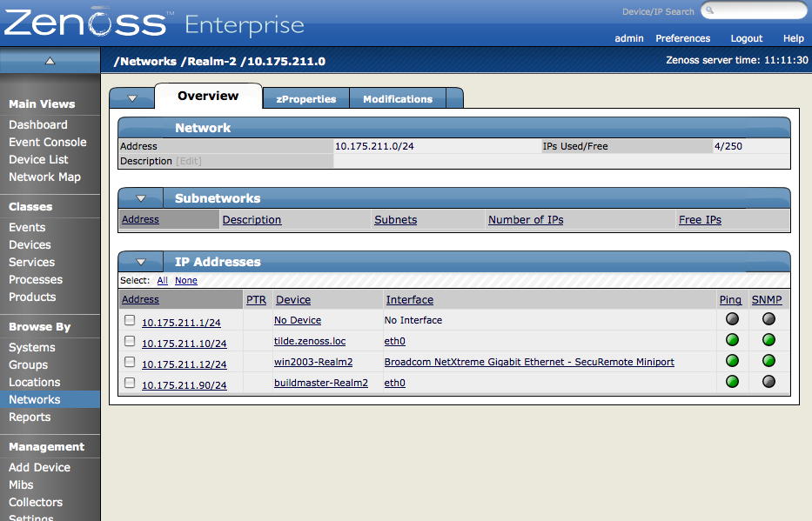The width and height of the screenshot is (812, 521).
Task: Open device buildmaster-Realm2
Action: pos(320,383)
